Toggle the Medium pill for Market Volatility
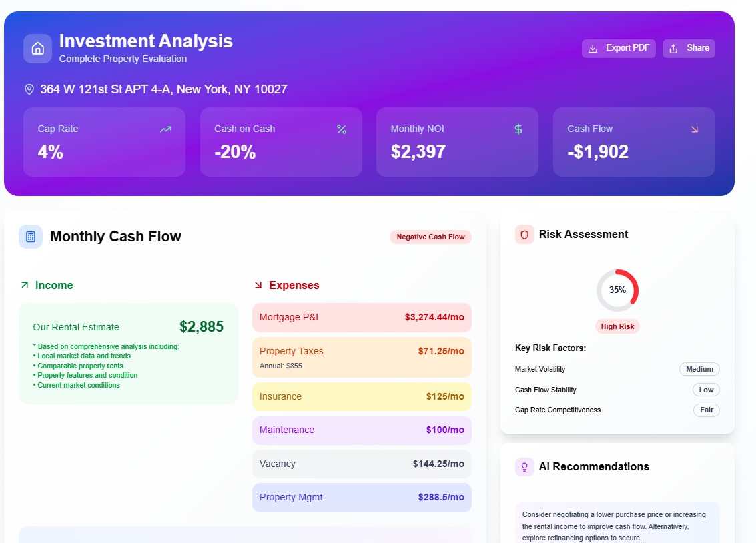Image resolution: width=756 pixels, height=543 pixels. click(699, 368)
